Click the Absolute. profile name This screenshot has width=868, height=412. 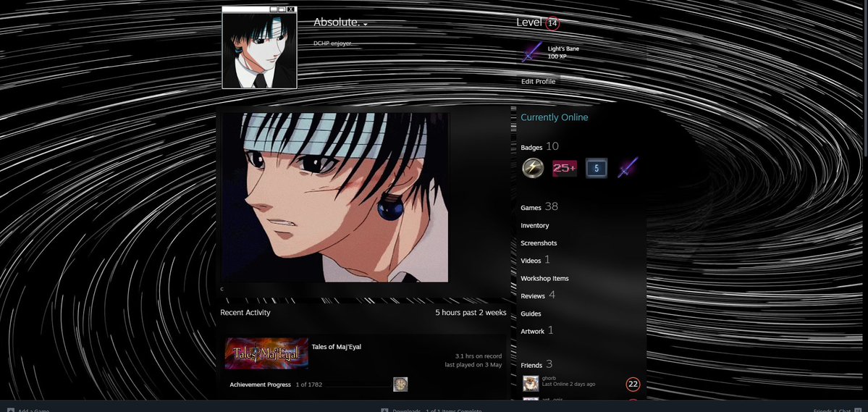tap(337, 22)
